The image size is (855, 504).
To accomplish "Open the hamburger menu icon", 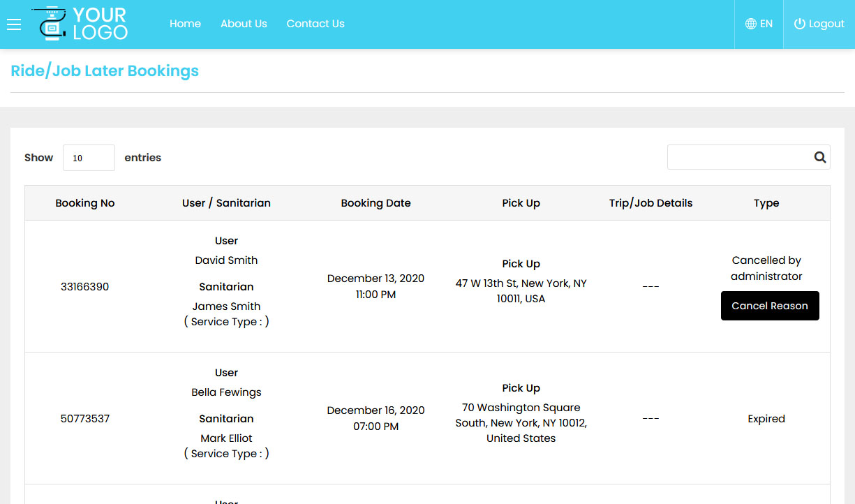I will pyautogui.click(x=14, y=24).
